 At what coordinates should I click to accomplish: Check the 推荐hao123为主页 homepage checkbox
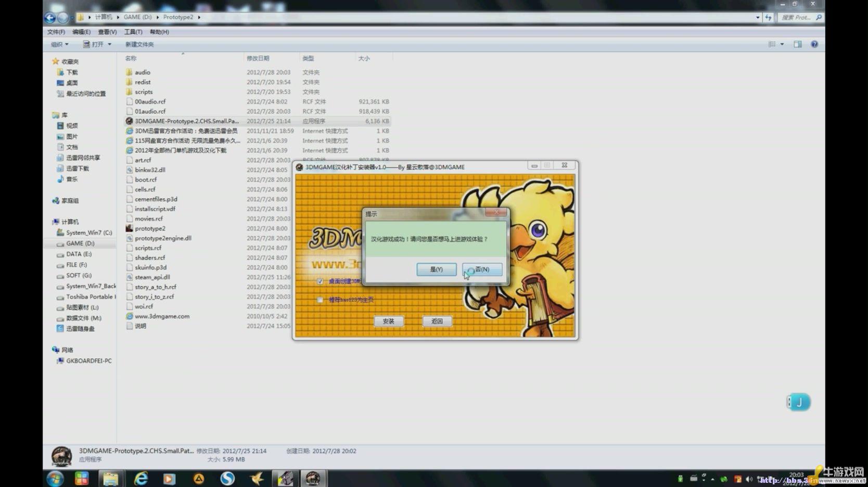pyautogui.click(x=320, y=300)
